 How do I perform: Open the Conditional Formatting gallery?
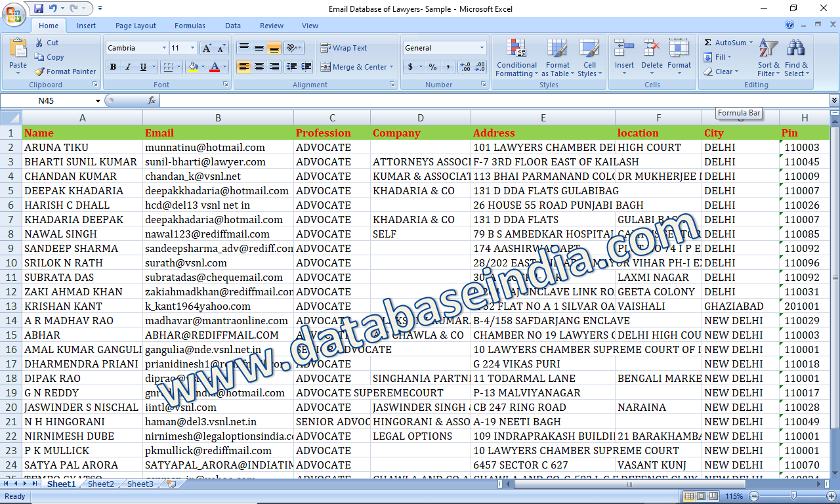pos(516,58)
